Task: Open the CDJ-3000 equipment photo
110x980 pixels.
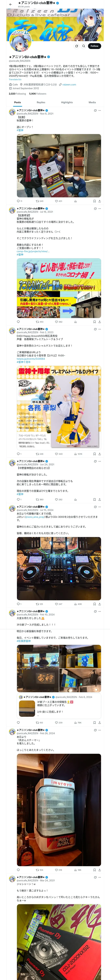Action: point(59,568)
